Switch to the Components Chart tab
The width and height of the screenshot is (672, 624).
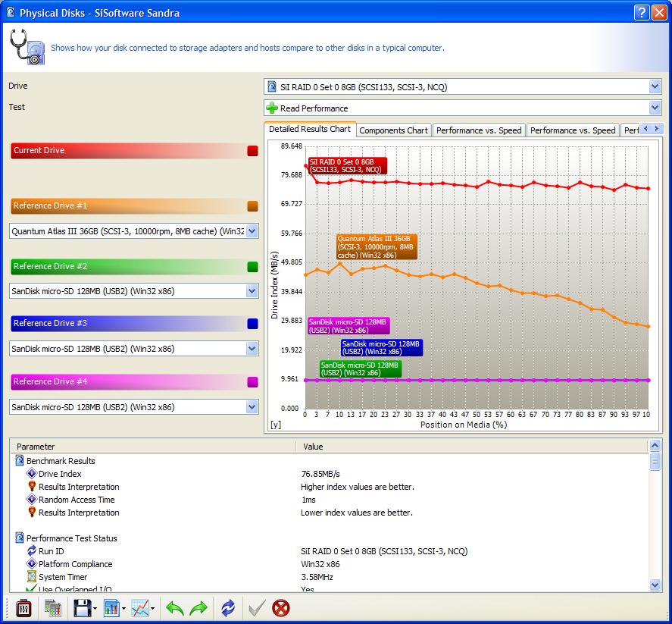pos(393,130)
